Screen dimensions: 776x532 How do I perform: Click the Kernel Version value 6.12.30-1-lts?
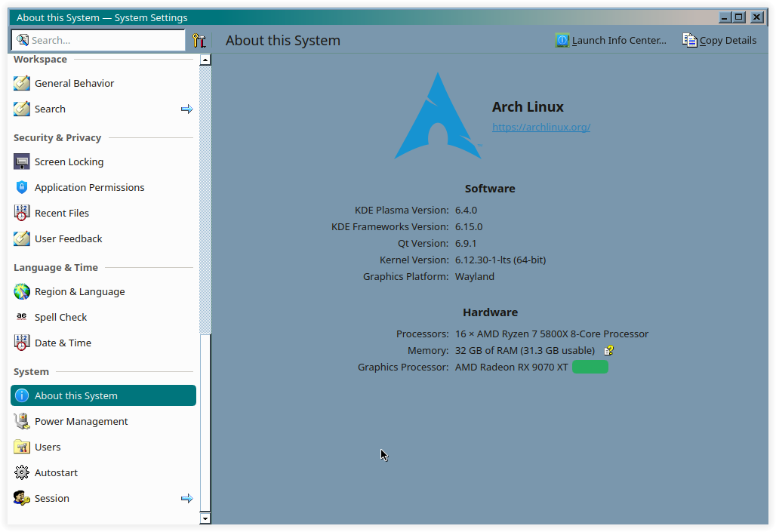tap(500, 260)
